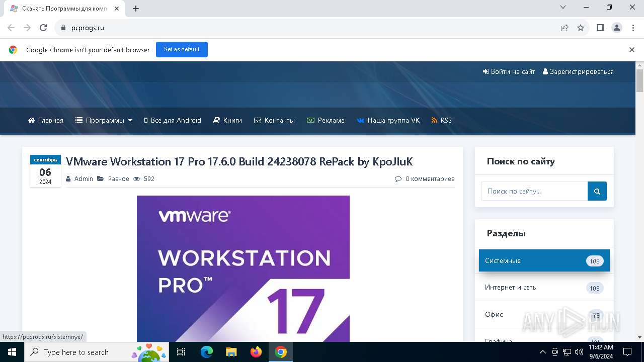Click Зарегистрироваться link
This screenshot has width=644, height=362.
coord(578,71)
